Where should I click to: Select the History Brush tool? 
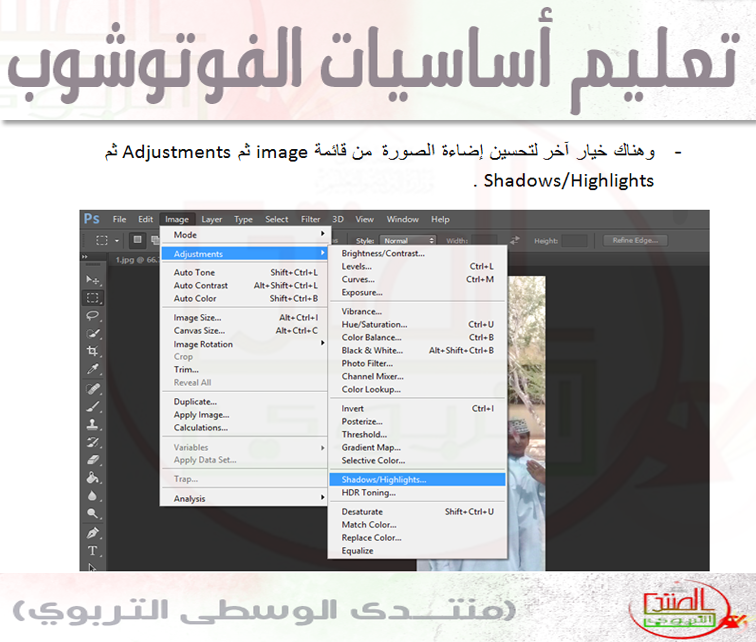[93, 442]
